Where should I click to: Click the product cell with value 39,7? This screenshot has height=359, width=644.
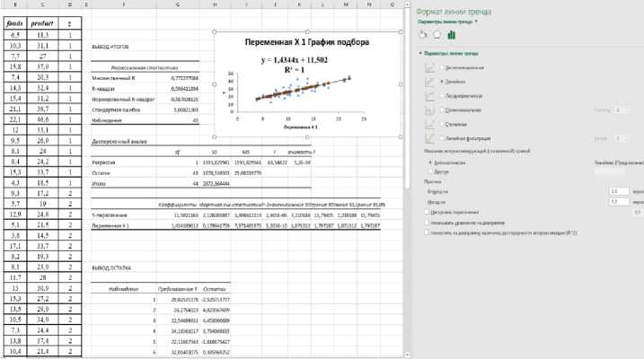(42, 109)
